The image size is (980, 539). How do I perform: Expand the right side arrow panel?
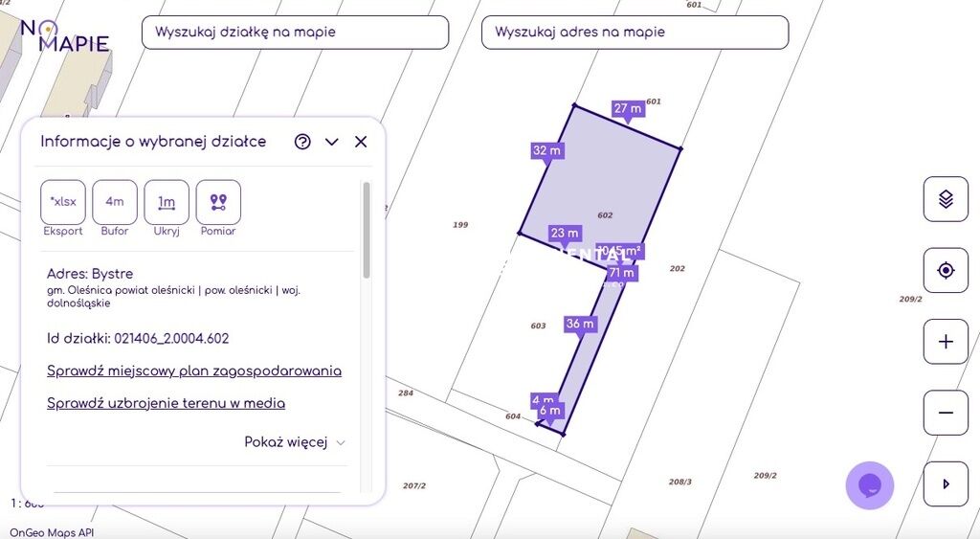(x=946, y=483)
